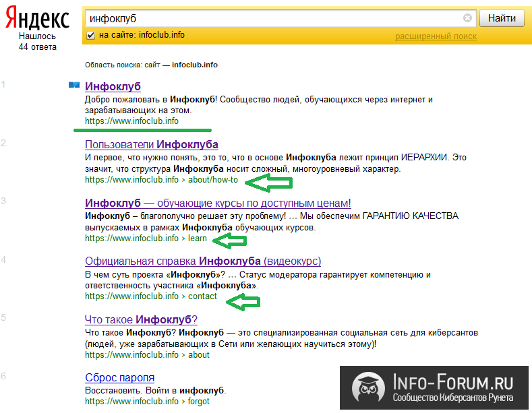Click the 'contact' URL path
This screenshot has height=413, width=532.
point(202,296)
